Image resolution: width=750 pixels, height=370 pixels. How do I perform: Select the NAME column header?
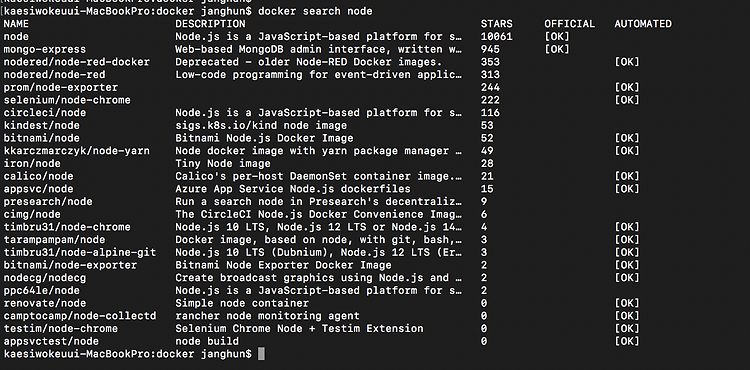16,24
